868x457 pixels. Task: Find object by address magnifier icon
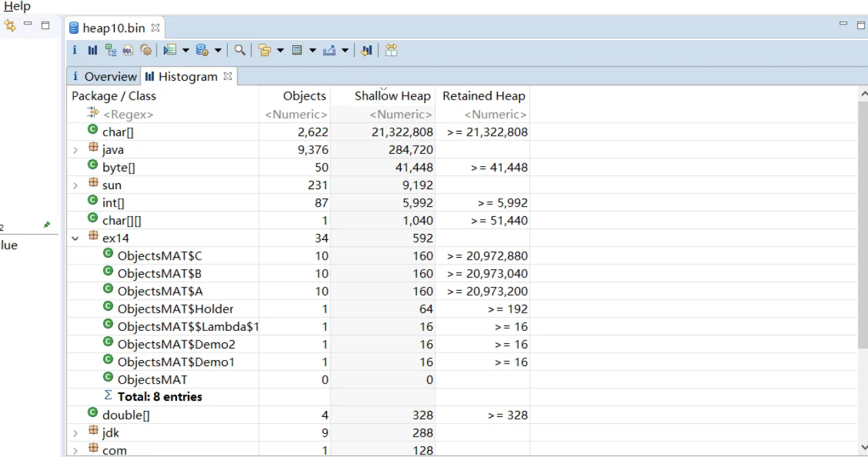240,50
